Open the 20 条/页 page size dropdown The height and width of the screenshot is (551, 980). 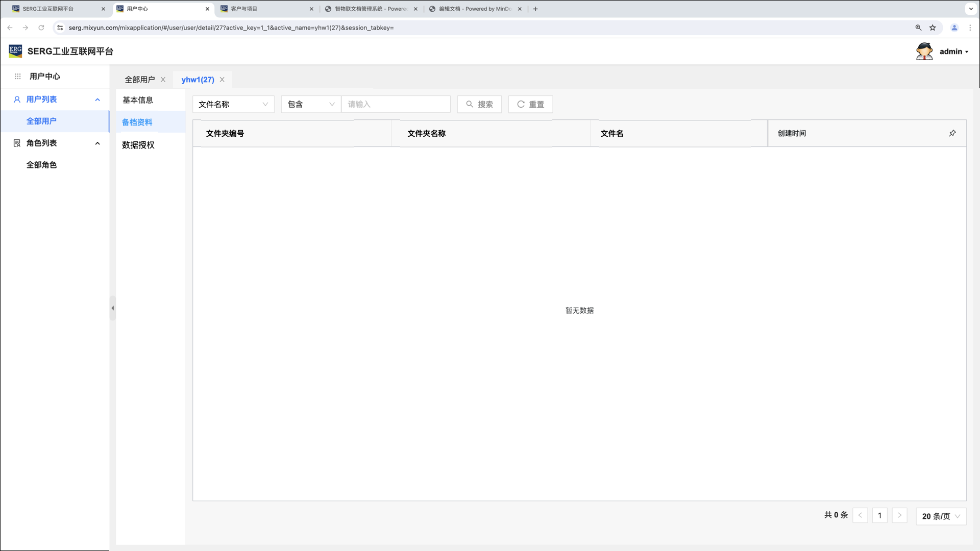click(941, 516)
